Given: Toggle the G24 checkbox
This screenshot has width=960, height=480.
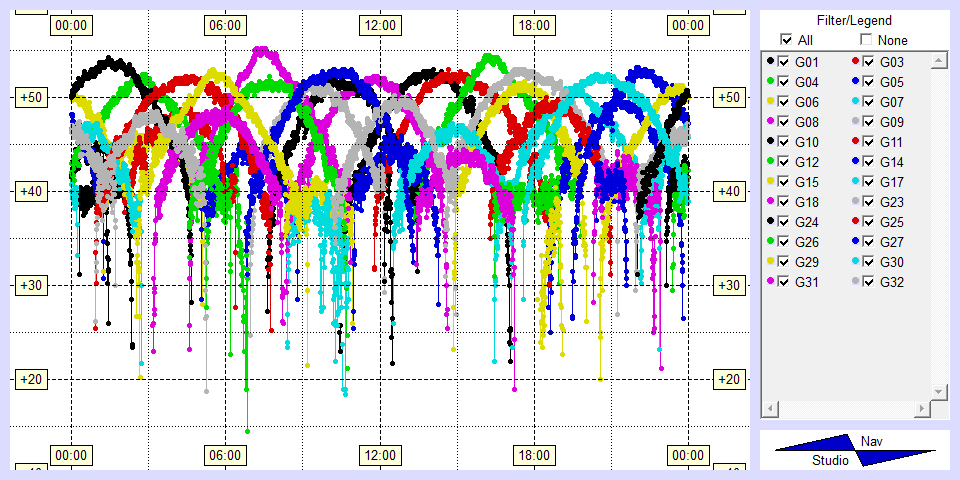Looking at the screenshot, I should pyautogui.click(x=784, y=222).
